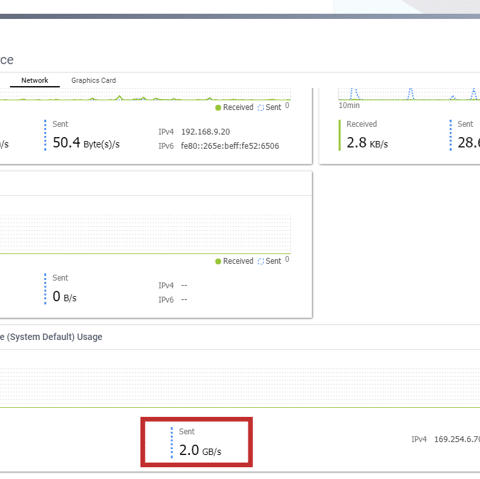Click the green Received legend dot in top graph
The width and height of the screenshot is (480, 479).
pyautogui.click(x=218, y=108)
